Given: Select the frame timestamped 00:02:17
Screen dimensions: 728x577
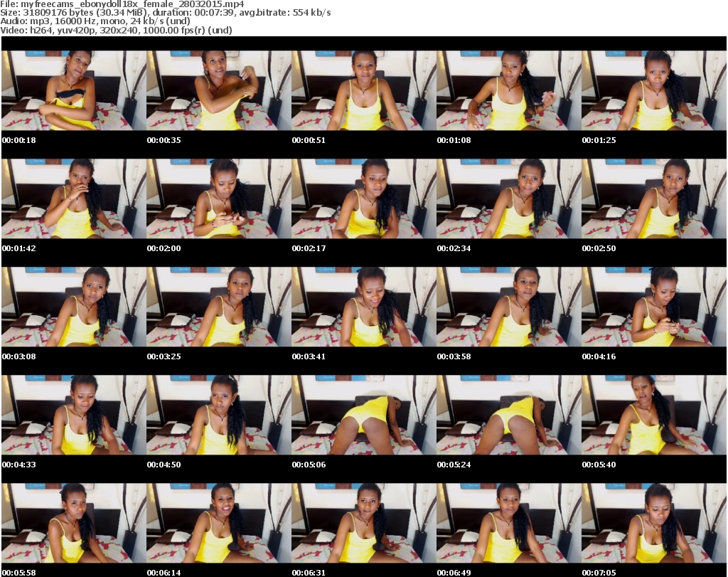Looking at the screenshot, I should click(x=363, y=198).
